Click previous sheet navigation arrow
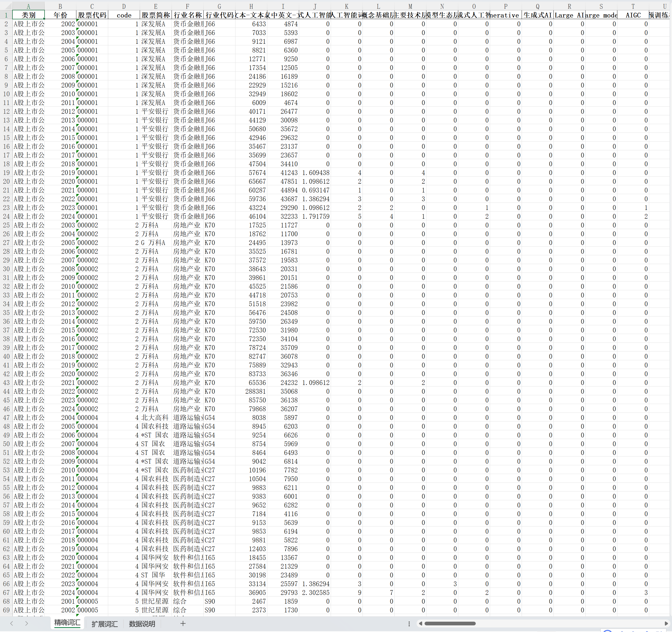The height and width of the screenshot is (632, 672). pyautogui.click(x=11, y=624)
